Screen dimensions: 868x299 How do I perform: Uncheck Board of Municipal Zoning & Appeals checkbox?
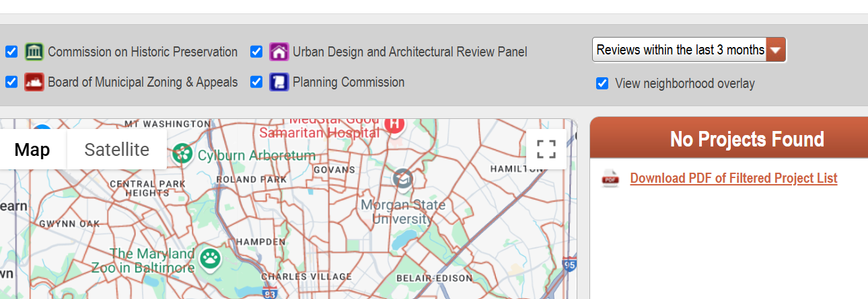[x=11, y=82]
